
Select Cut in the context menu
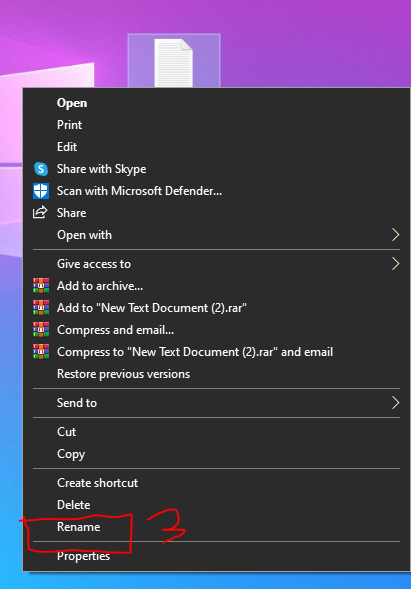pos(216,432)
